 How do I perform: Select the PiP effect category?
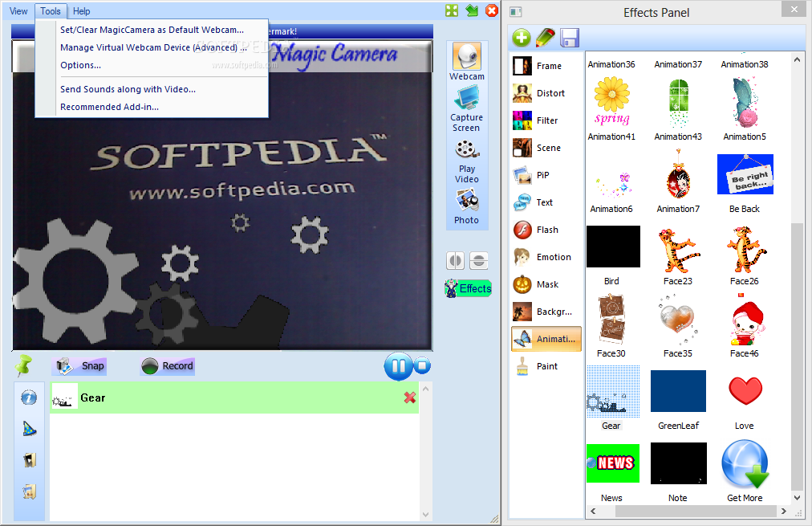[546, 175]
